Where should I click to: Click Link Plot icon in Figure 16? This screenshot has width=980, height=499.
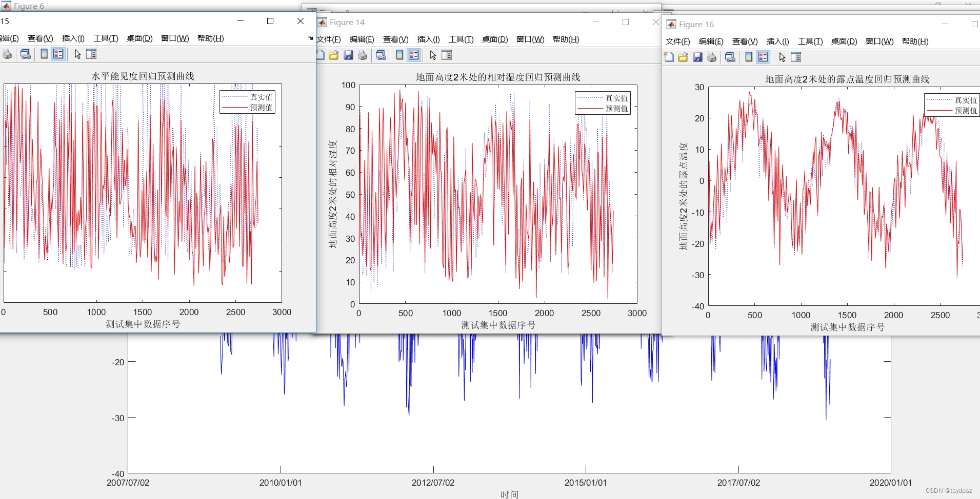point(730,57)
